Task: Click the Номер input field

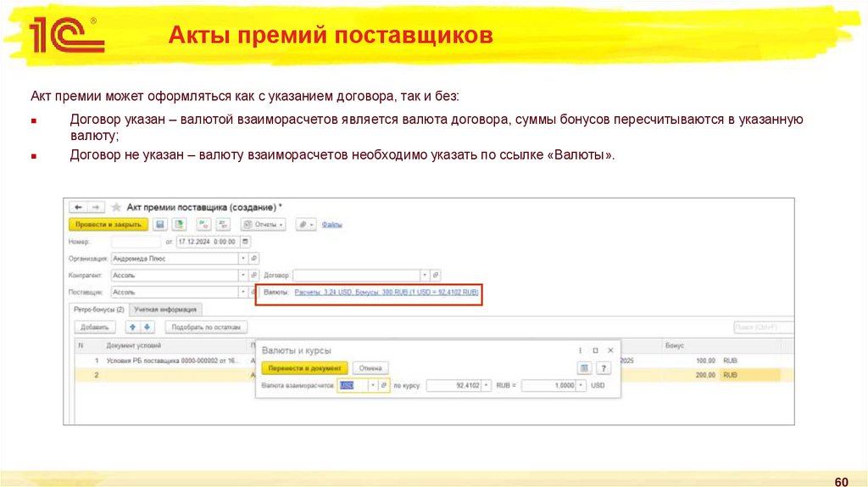Action: pos(136,242)
